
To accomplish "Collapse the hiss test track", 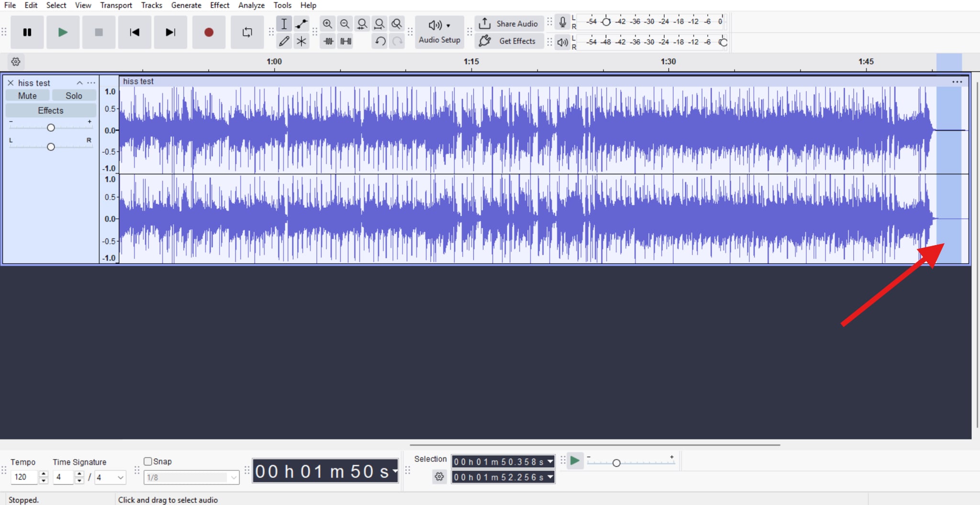I will 80,82.
